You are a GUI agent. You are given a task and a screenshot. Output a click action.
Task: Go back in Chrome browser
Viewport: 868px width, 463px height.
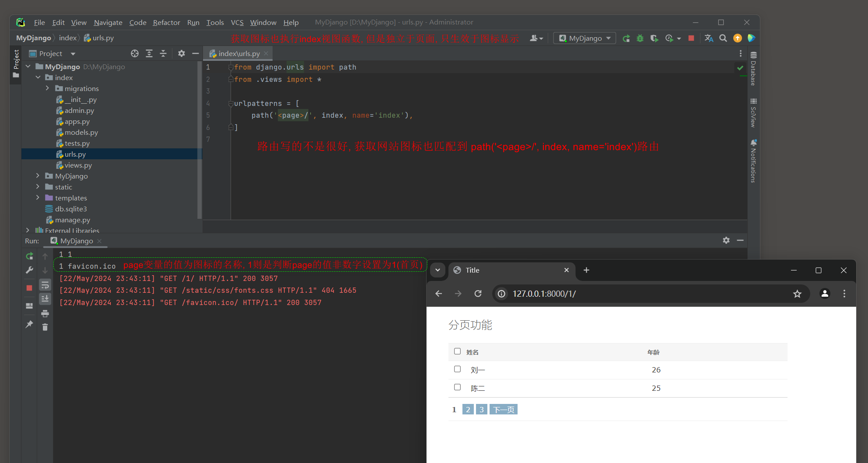(x=439, y=294)
